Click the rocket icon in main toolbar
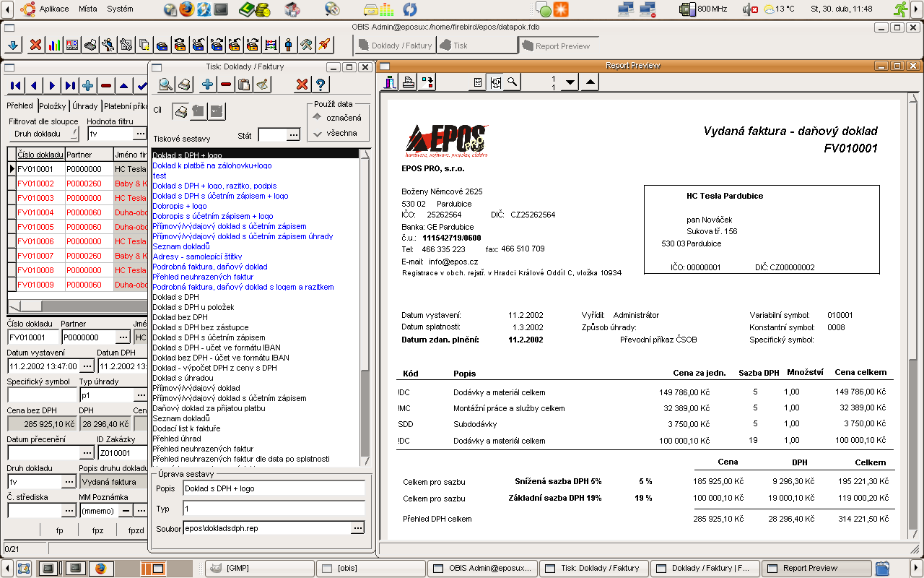Viewport: 924px width, 578px height. pos(324,45)
